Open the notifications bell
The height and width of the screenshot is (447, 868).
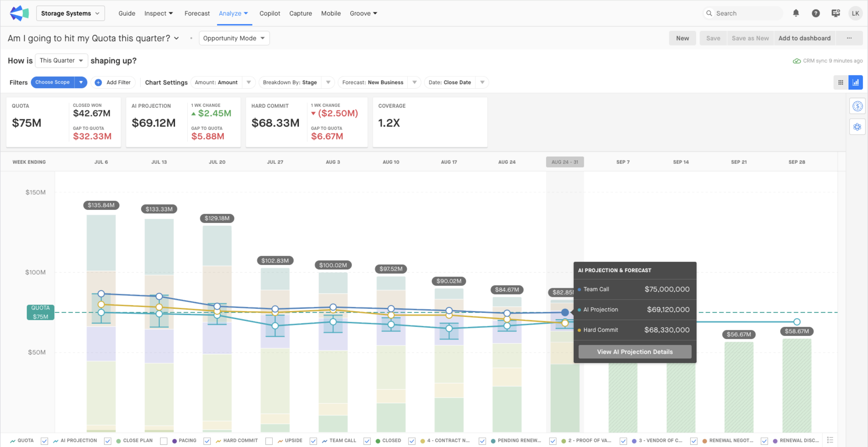796,13
